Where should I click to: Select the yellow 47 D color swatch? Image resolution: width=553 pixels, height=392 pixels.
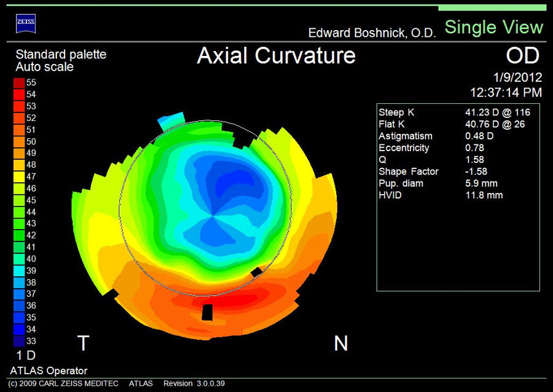[x=19, y=176]
